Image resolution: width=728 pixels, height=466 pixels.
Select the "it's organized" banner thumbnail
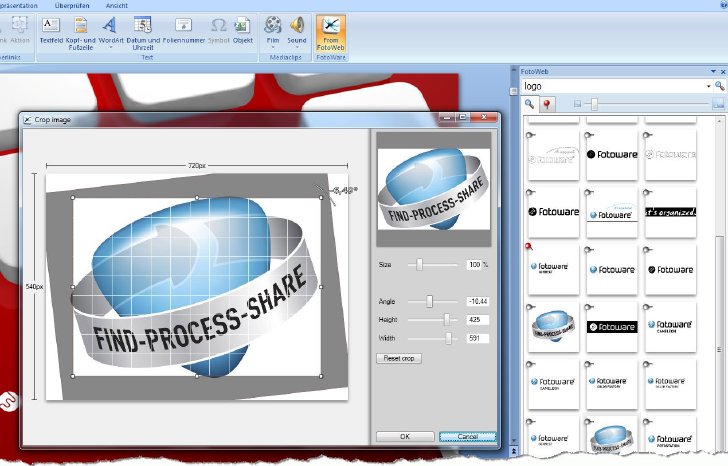(670, 213)
